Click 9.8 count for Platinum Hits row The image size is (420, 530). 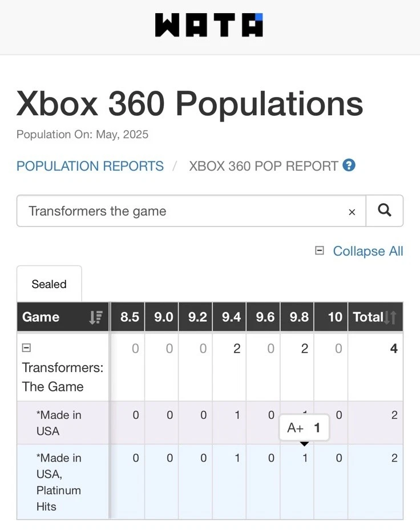304,458
